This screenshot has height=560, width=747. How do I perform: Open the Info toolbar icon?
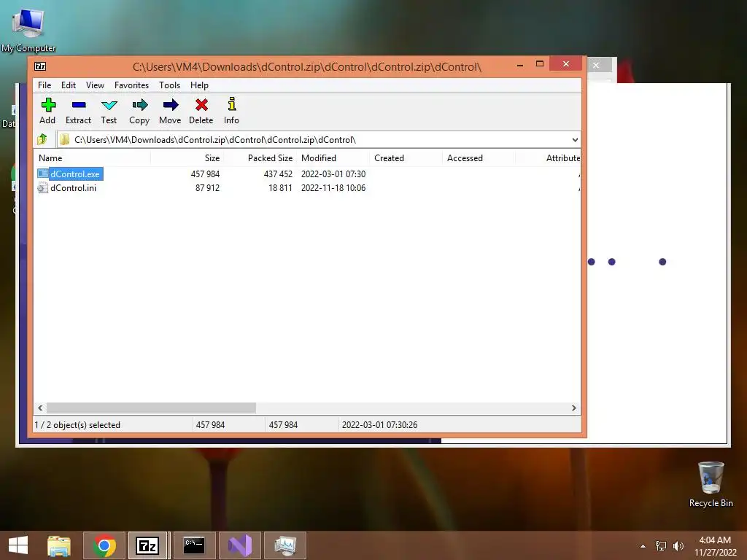click(231, 105)
